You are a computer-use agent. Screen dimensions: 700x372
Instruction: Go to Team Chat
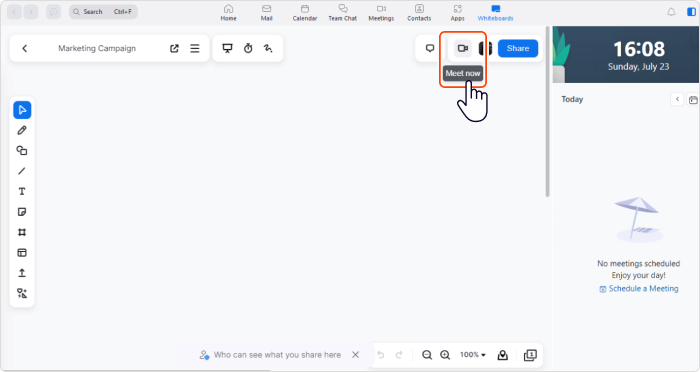click(x=343, y=13)
